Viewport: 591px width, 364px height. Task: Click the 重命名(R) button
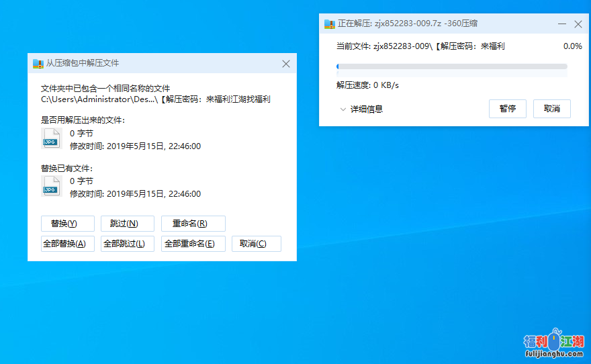pos(193,224)
